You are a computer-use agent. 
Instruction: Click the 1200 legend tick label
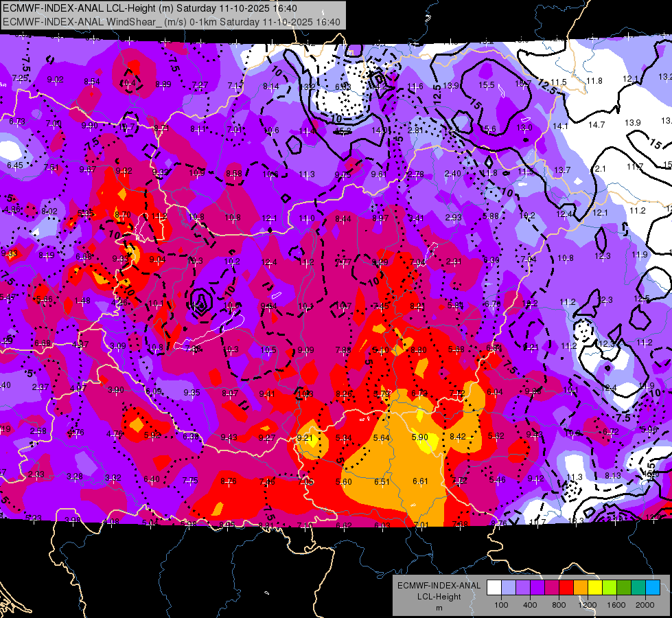click(x=587, y=605)
